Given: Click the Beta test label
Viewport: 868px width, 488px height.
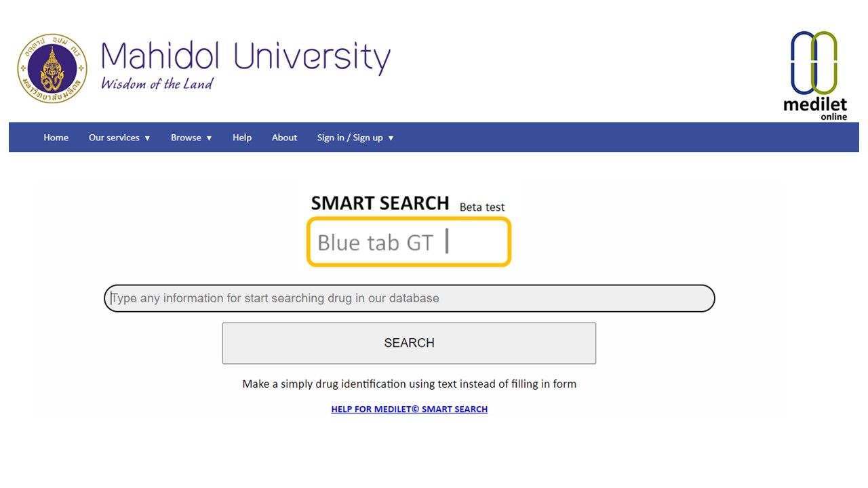Looking at the screenshot, I should 481,207.
